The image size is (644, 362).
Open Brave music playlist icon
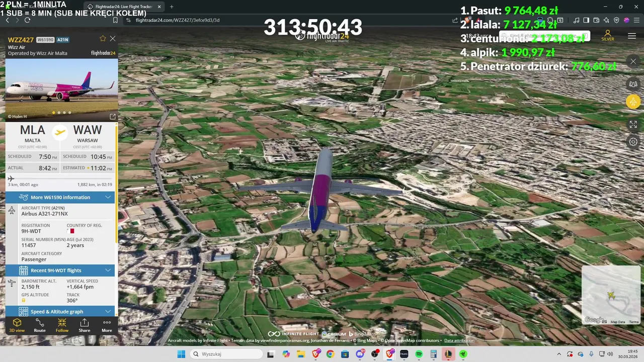point(576,20)
